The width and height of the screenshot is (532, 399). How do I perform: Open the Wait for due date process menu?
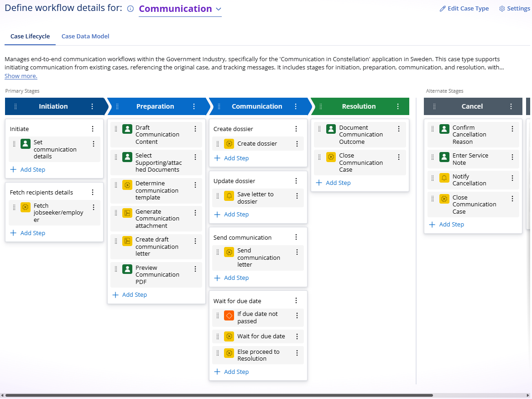(x=296, y=300)
